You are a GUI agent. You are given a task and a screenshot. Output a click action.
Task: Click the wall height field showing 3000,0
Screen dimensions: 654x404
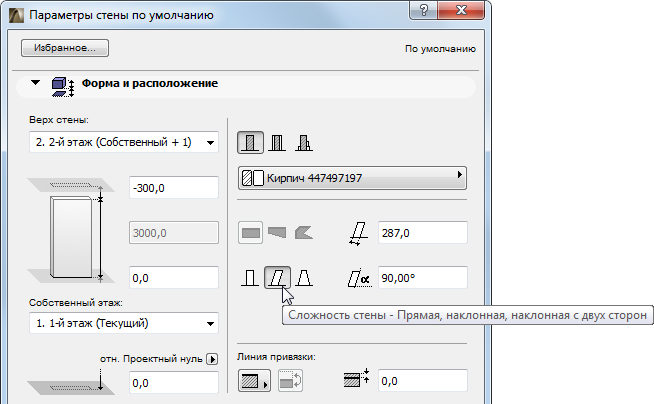174,233
